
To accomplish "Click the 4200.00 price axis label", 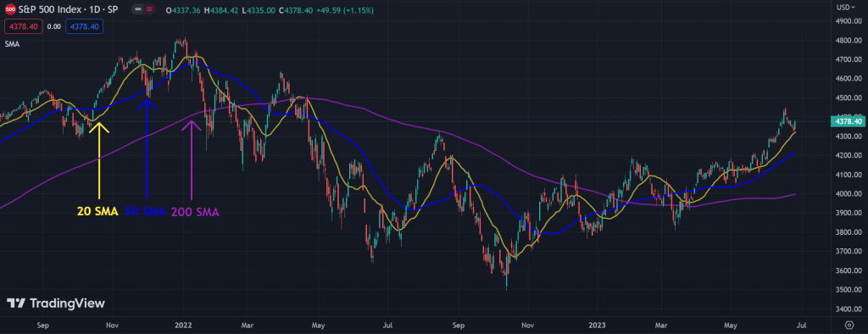I will 848,156.
